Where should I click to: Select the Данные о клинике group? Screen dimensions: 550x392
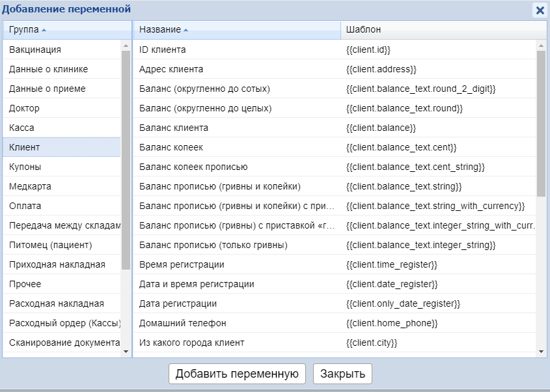pyautogui.click(x=48, y=69)
